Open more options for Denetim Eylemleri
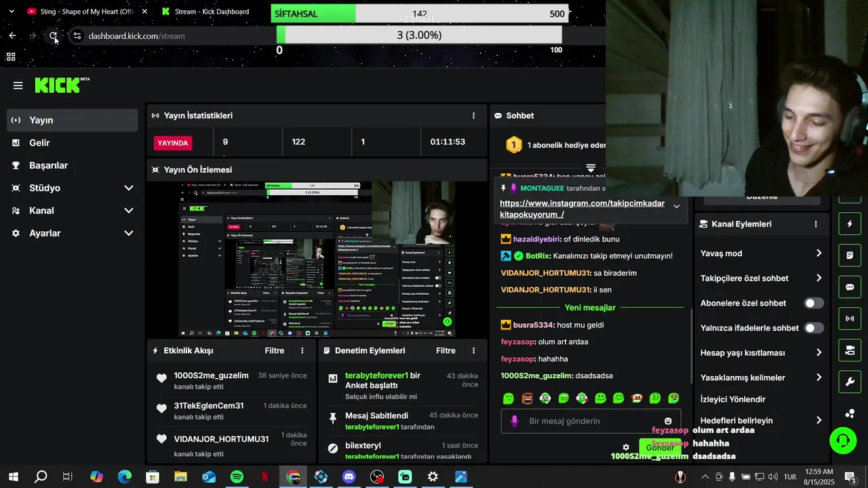Screen dimensions: 868x488 pyautogui.click(x=473, y=350)
